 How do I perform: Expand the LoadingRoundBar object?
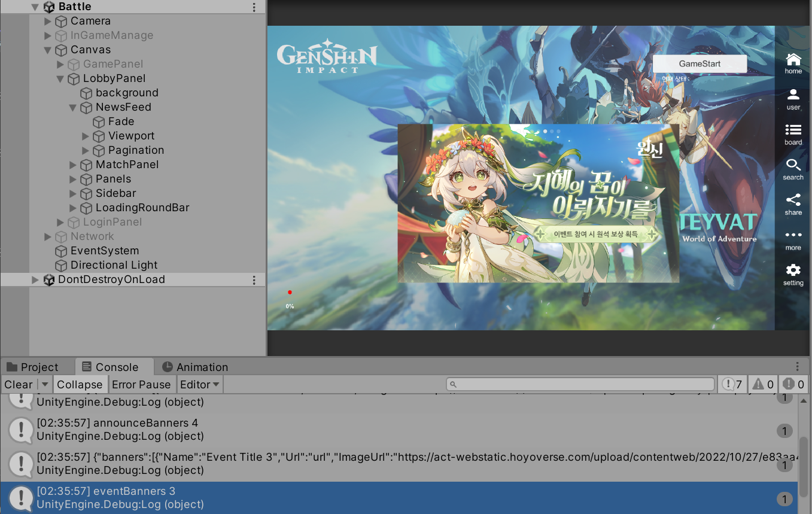[x=72, y=208]
